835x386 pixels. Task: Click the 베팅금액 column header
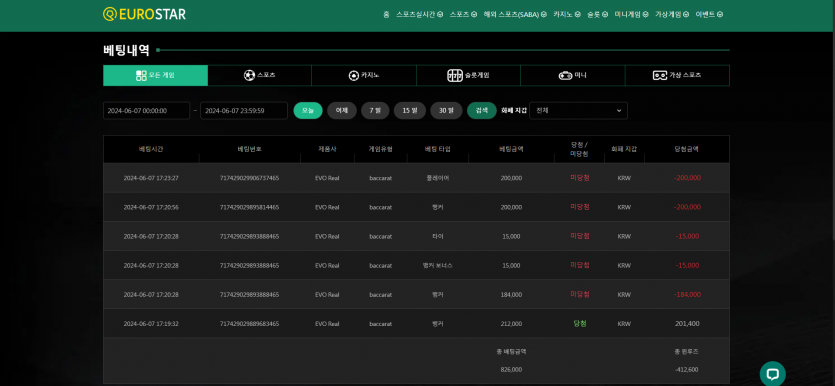[x=511, y=149]
